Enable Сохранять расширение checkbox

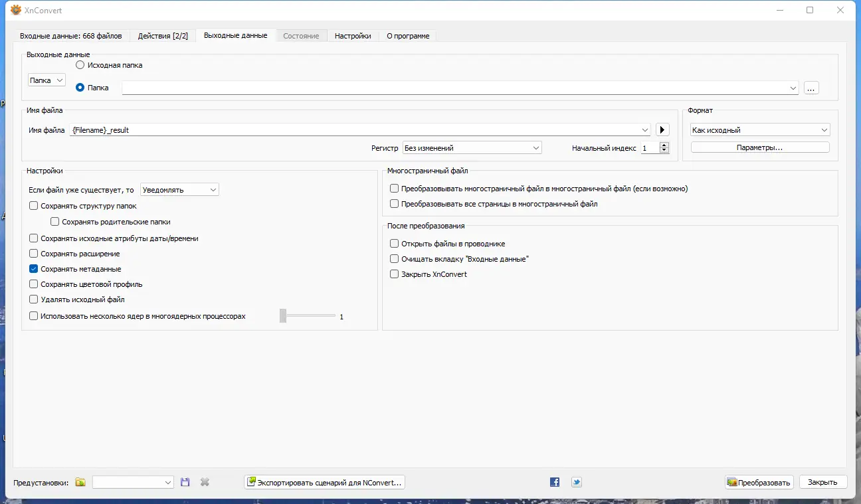point(34,254)
